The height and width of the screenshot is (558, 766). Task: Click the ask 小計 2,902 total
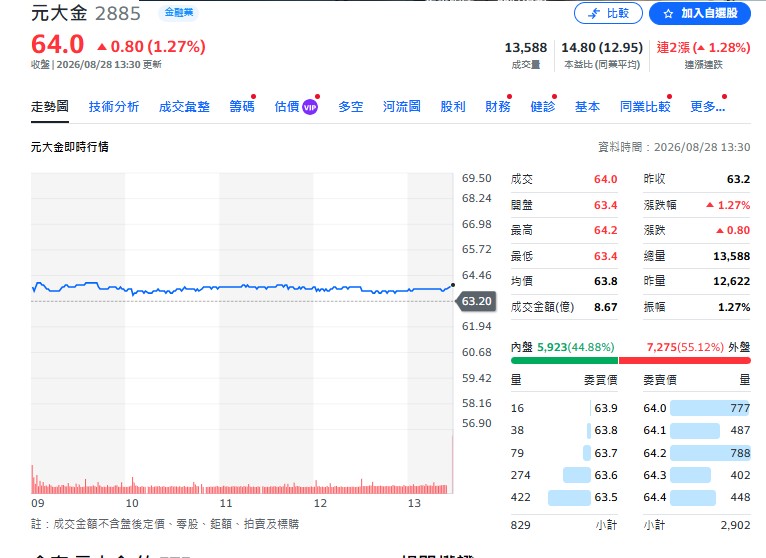click(735, 525)
